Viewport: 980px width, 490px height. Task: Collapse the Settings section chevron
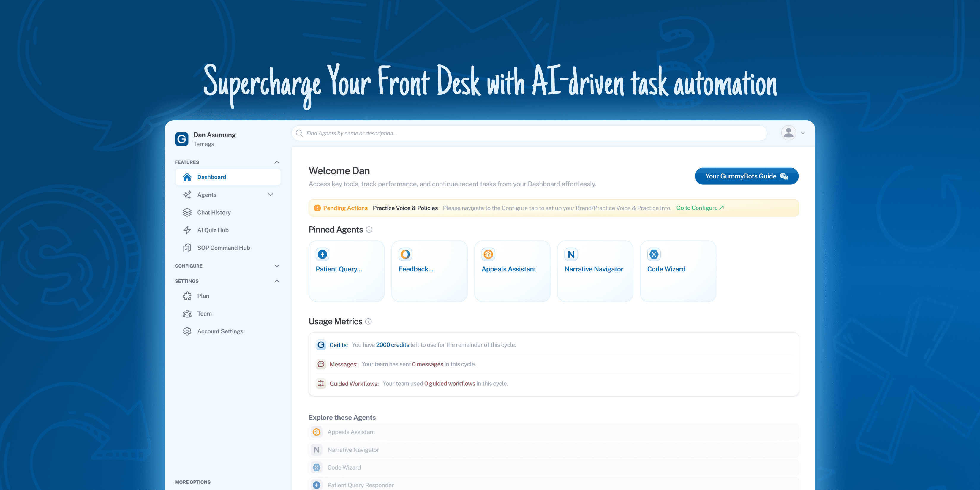tap(277, 281)
